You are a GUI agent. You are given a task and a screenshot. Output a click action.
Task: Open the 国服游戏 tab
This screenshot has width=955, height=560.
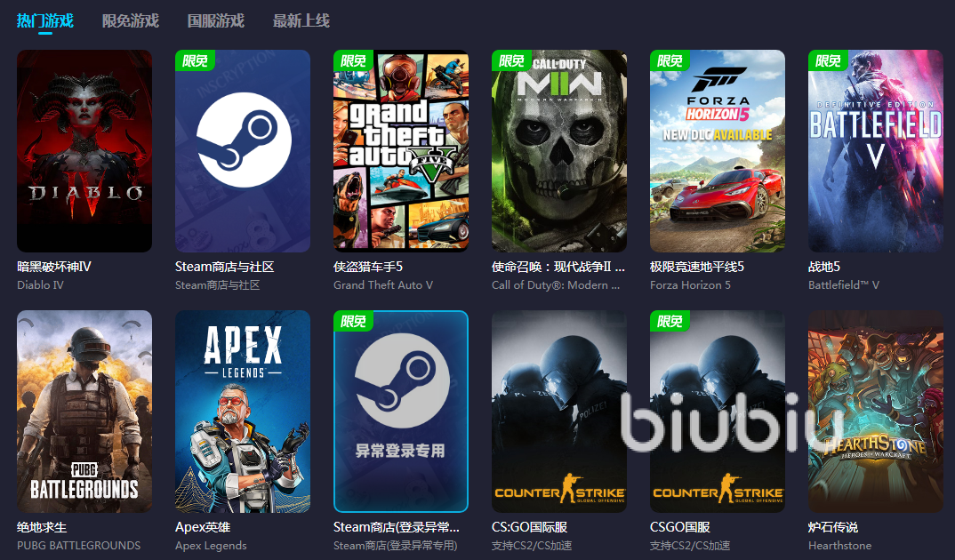[215, 20]
